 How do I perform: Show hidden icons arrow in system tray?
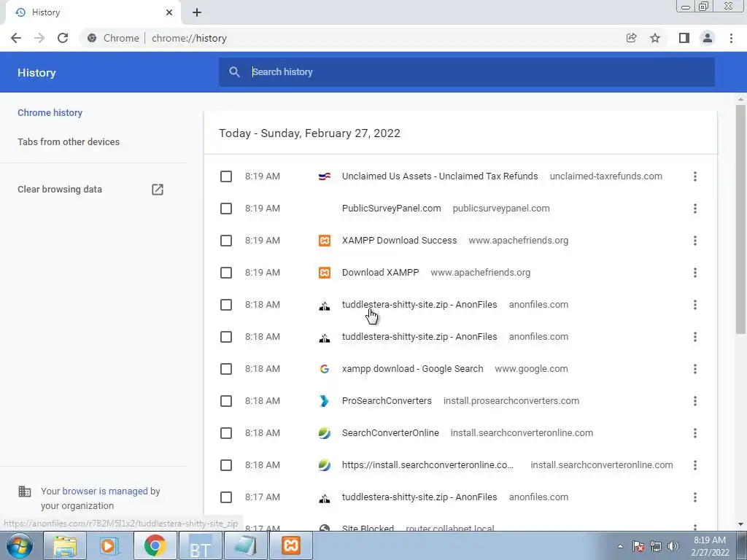point(620,547)
